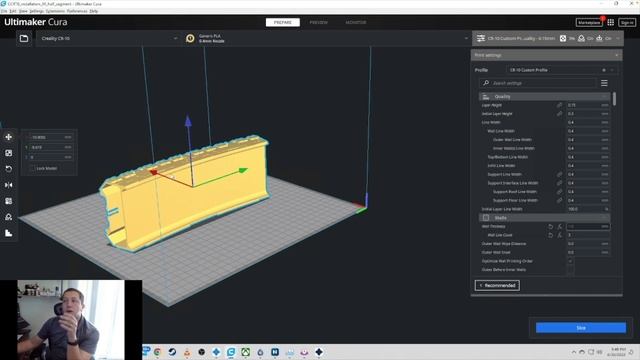Open the Edit menu
The width and height of the screenshot is (640, 360).
click(x=13, y=11)
